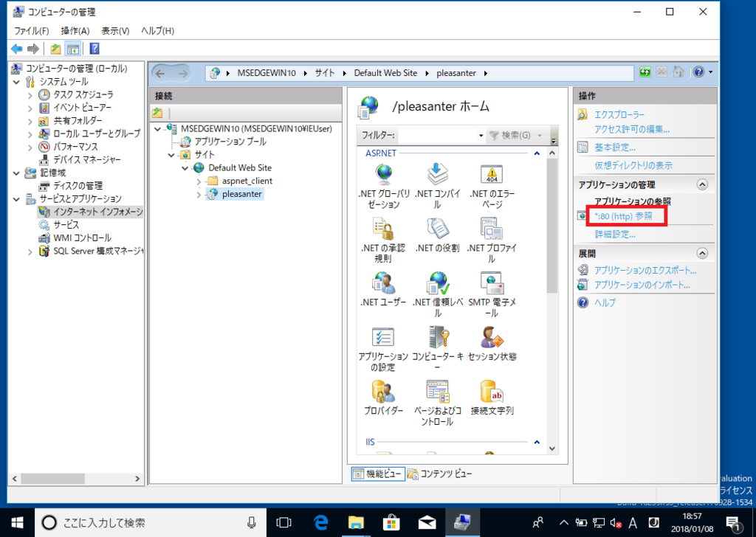This screenshot has height=537, width=756.
Task: Collapse the ASP.NET section group
Action: click(537, 153)
